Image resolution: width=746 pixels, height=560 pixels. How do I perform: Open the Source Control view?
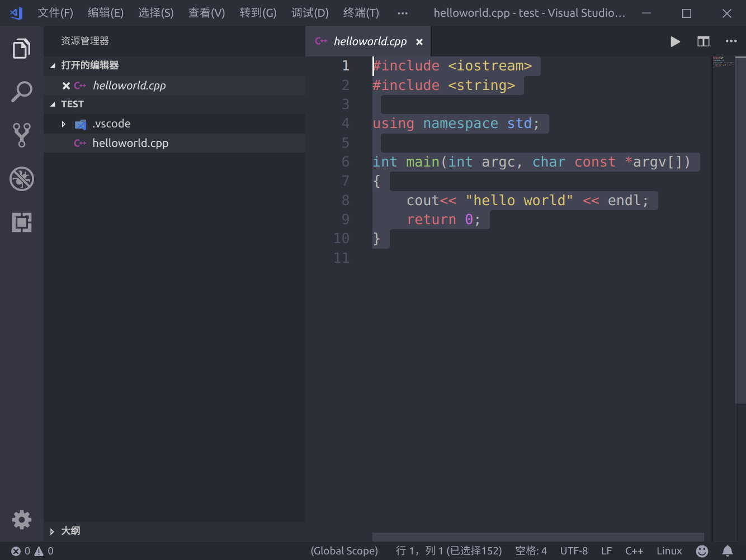(21, 135)
